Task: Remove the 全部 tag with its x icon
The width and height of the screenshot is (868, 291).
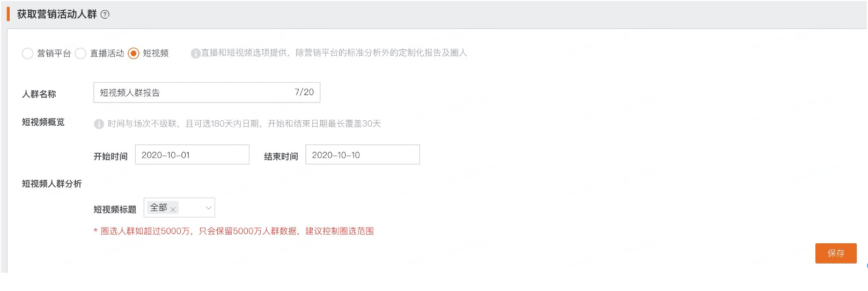Action: (x=173, y=210)
